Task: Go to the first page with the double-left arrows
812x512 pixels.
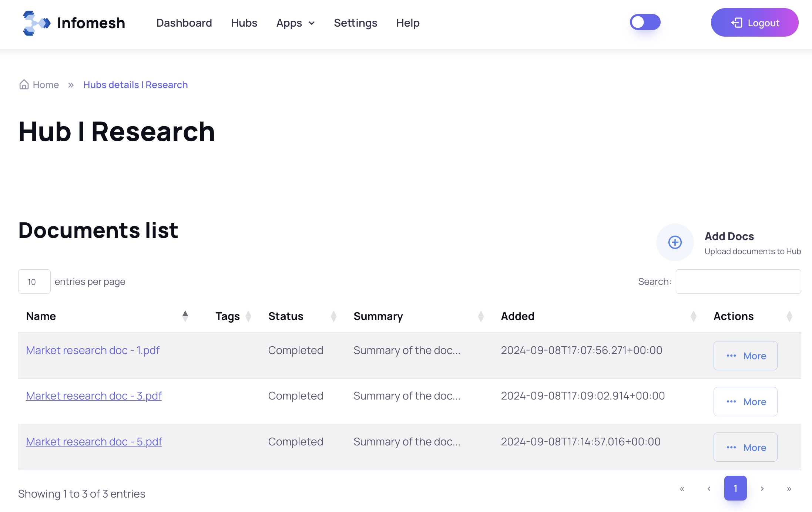Action: [x=682, y=489]
